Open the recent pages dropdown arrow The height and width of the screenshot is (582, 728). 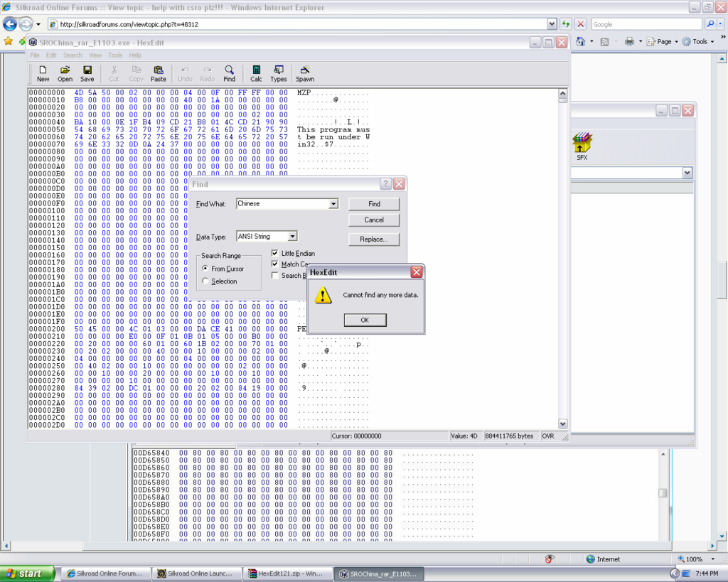click(x=38, y=24)
